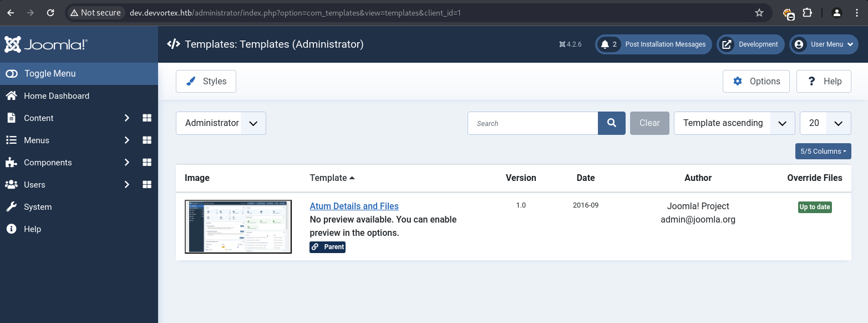Screen dimensions: 868x323
Task: Open the Administrator client dropdown
Action: [221, 123]
